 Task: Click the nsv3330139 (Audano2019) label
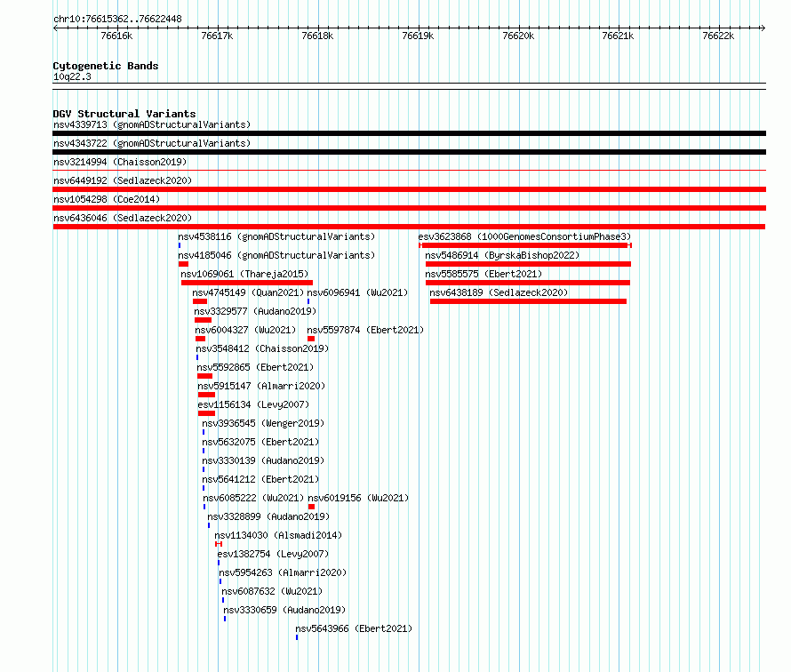263,460
